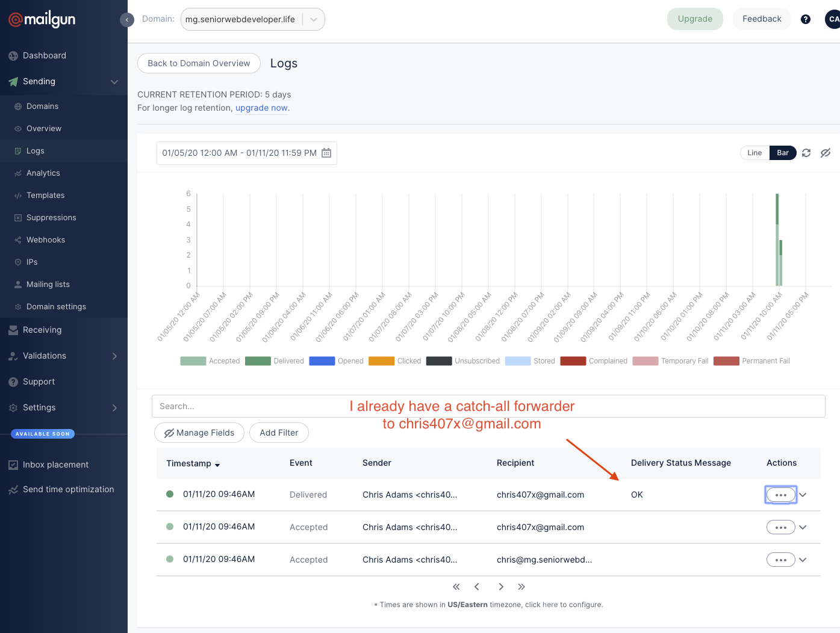Image resolution: width=840 pixels, height=633 pixels.
Task: Open the CA account avatar
Action: [833, 19]
